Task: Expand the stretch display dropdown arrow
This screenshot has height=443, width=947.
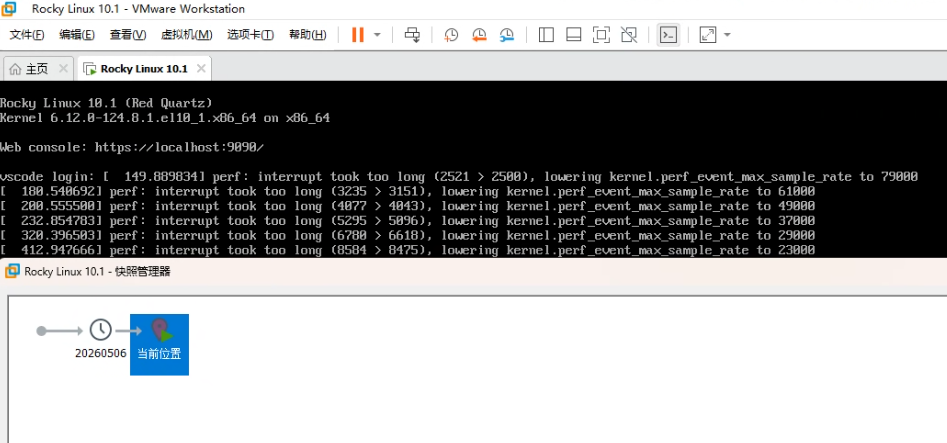Action: click(727, 35)
